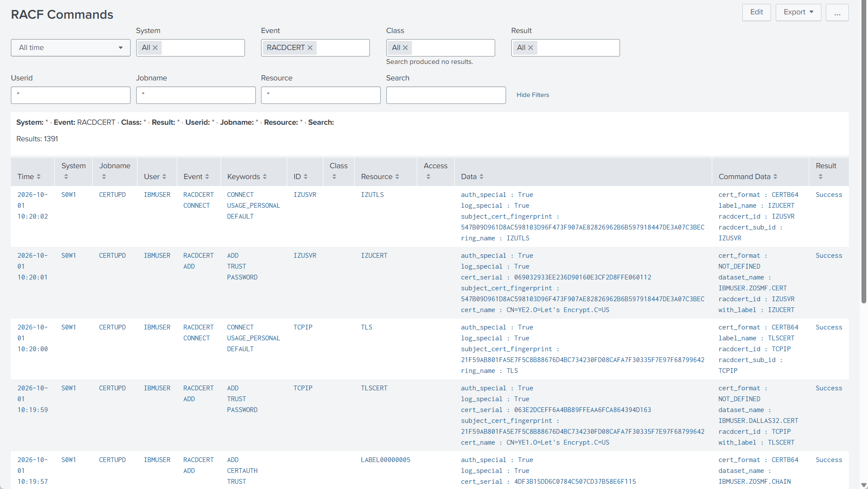Sort table by Time column arrows

39,176
